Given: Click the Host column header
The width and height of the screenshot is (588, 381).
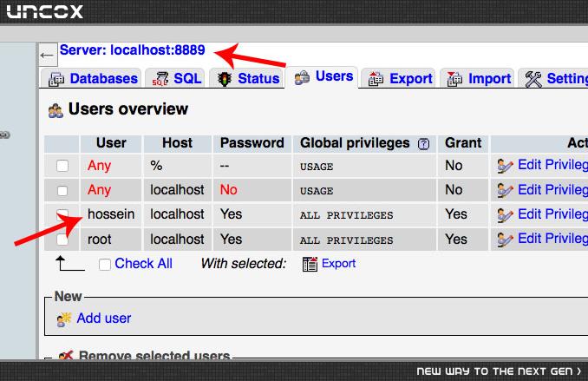Looking at the screenshot, I should (177, 143).
